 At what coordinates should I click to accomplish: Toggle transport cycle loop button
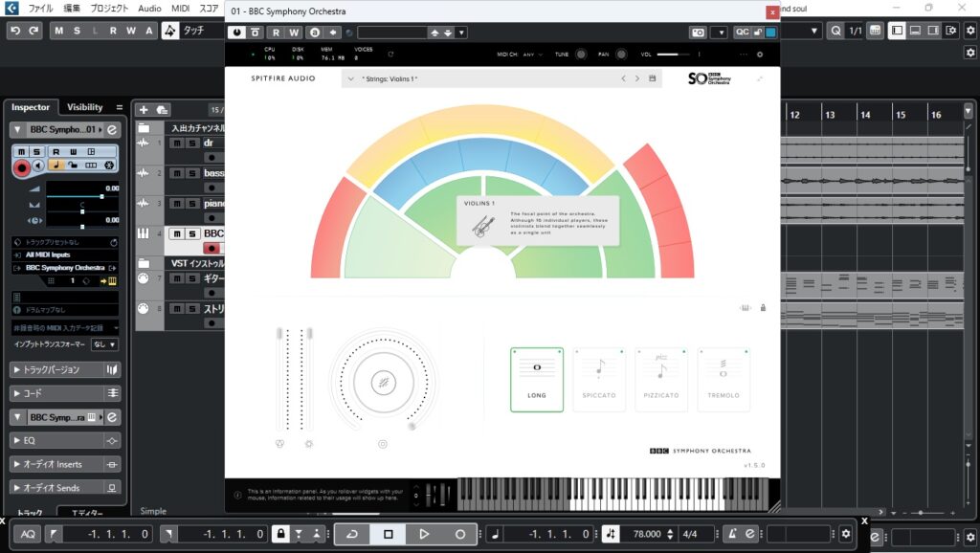(x=352, y=534)
